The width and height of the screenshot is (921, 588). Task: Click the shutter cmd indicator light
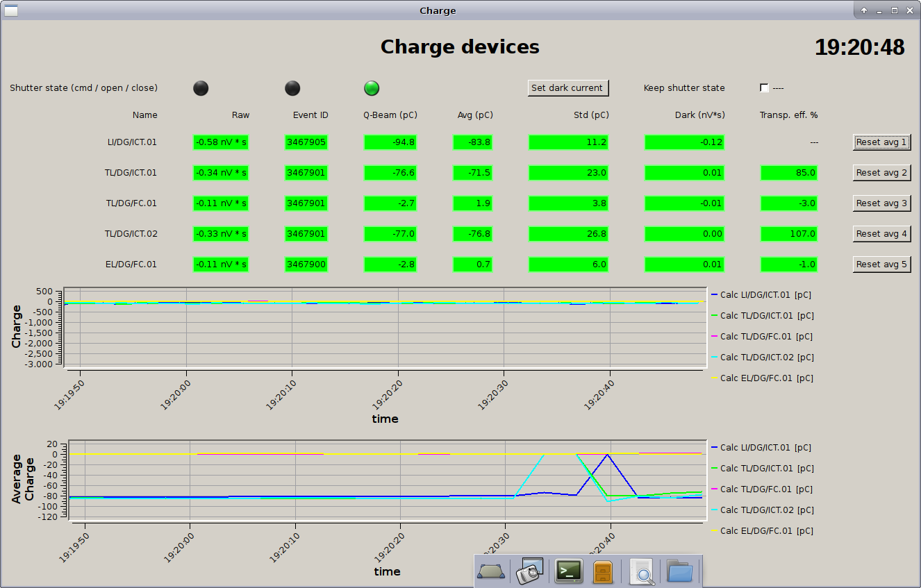click(x=201, y=88)
